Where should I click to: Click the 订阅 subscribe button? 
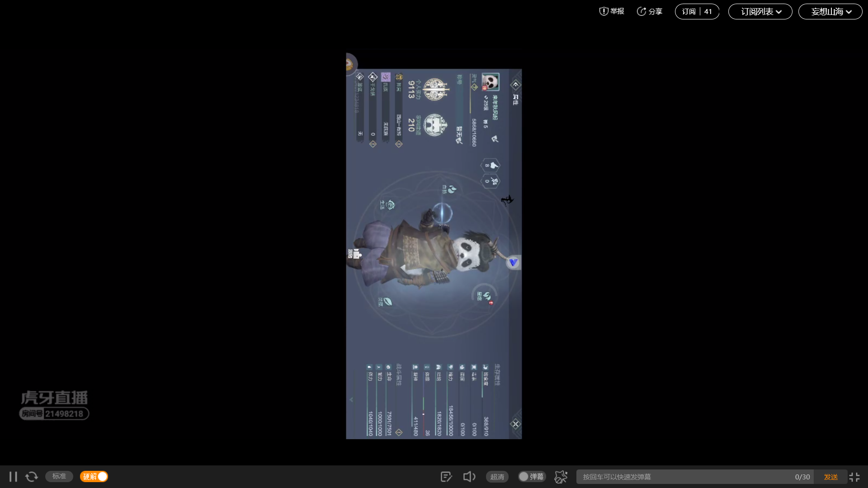pyautogui.click(x=697, y=11)
